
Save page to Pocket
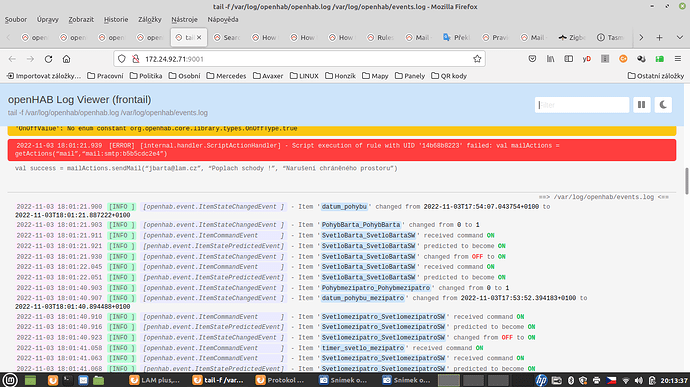532,59
